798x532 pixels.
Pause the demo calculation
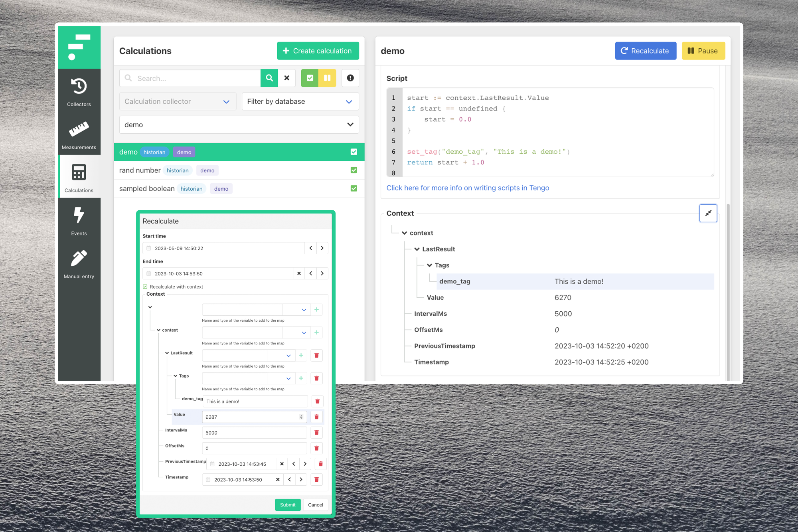coord(703,51)
